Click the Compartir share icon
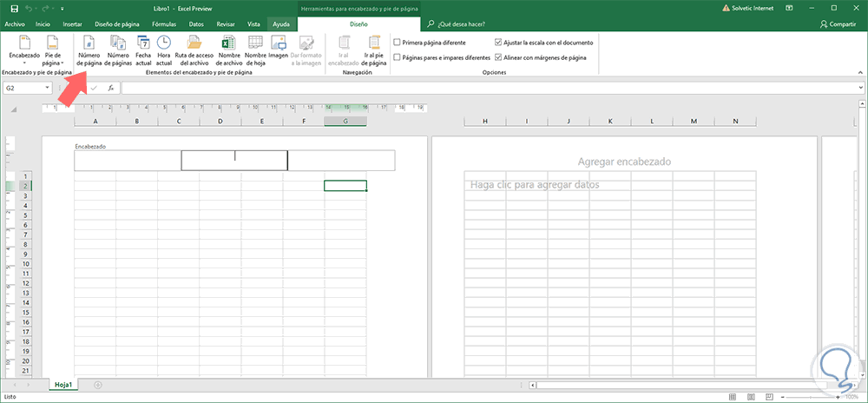 click(x=825, y=24)
